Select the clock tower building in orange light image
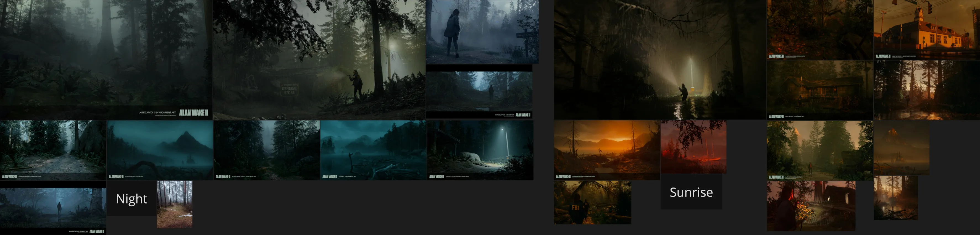Viewport: 980px width, 235px height. (927, 30)
